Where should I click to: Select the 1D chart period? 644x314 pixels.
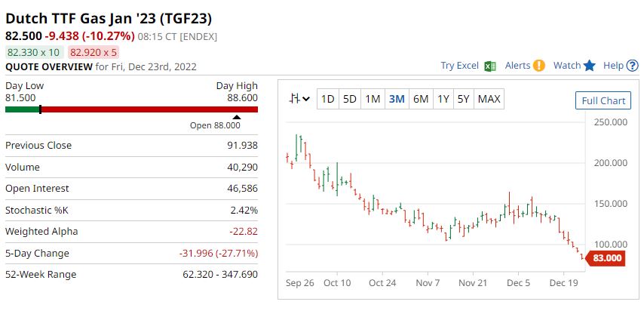pos(327,99)
